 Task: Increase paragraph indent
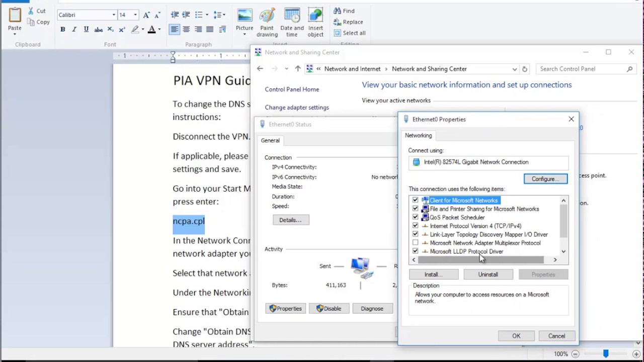(186, 15)
